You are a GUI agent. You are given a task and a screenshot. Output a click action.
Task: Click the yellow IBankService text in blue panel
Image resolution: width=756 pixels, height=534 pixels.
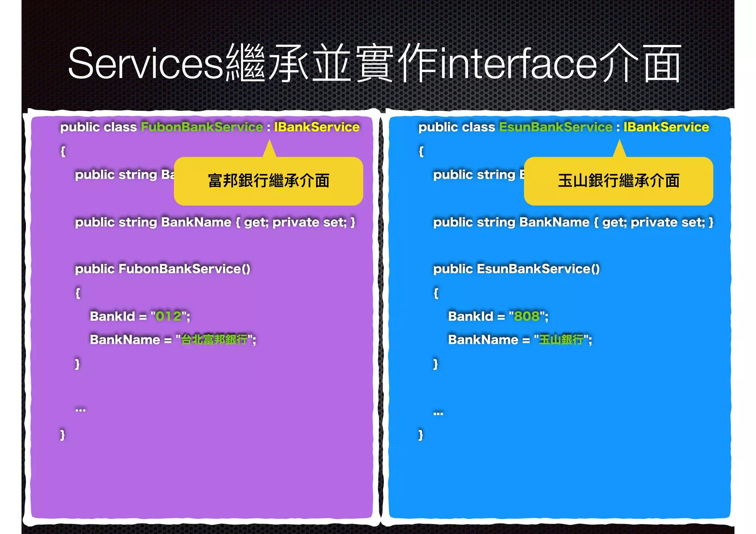(666, 127)
